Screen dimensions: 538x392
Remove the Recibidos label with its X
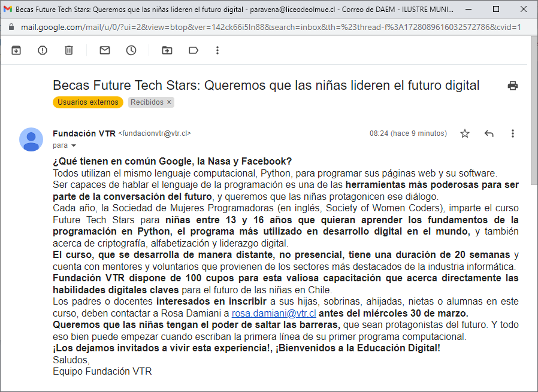click(169, 102)
